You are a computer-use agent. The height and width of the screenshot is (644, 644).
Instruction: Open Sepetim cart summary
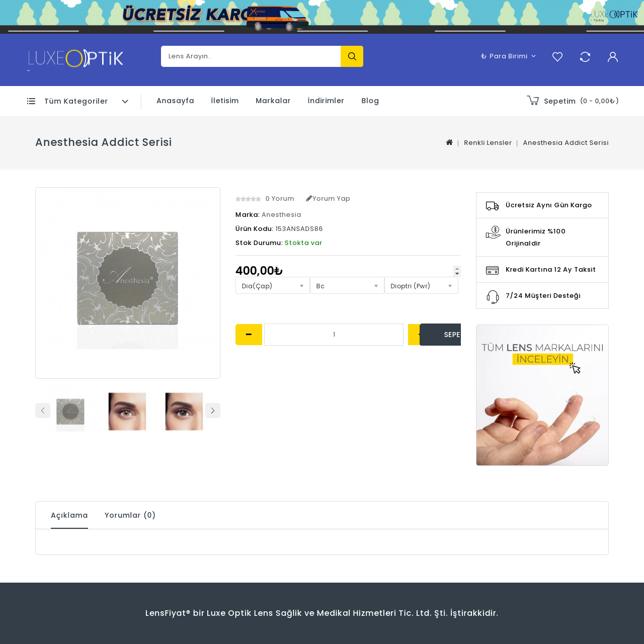point(573,101)
